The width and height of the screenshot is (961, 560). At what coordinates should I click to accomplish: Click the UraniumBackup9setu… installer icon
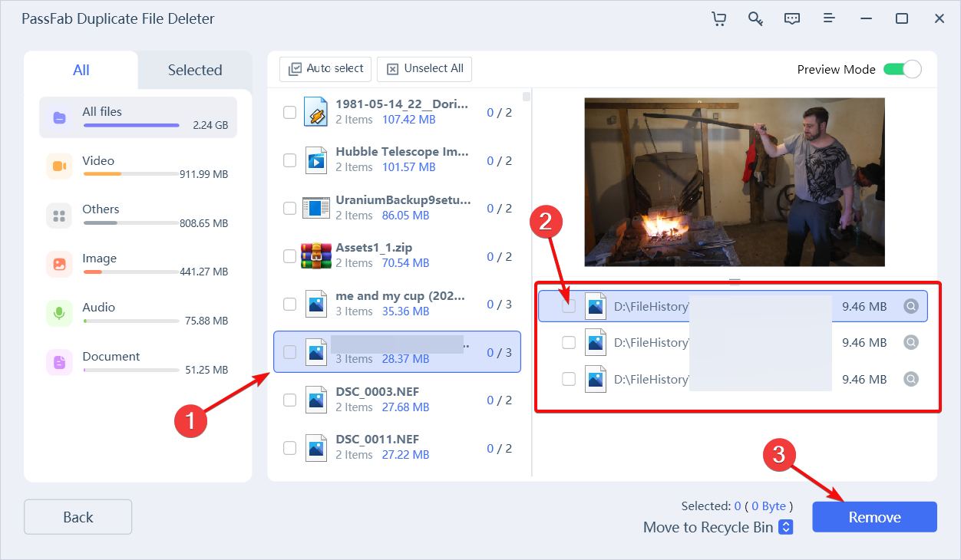point(315,208)
